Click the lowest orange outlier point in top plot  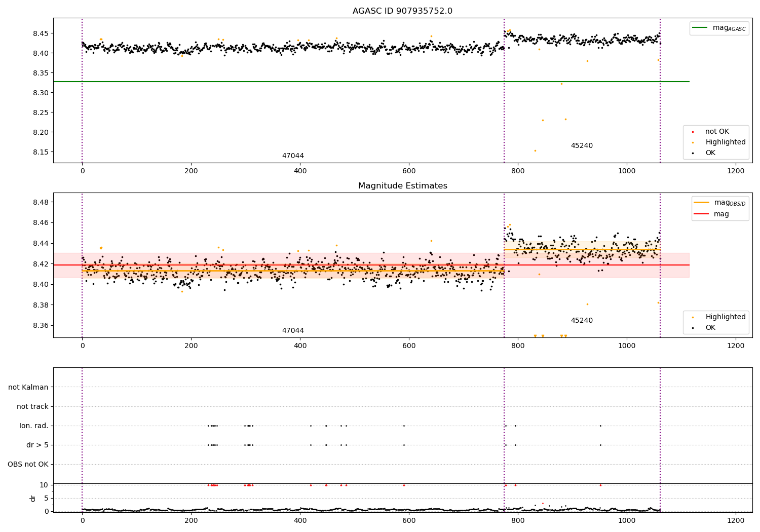pos(535,150)
